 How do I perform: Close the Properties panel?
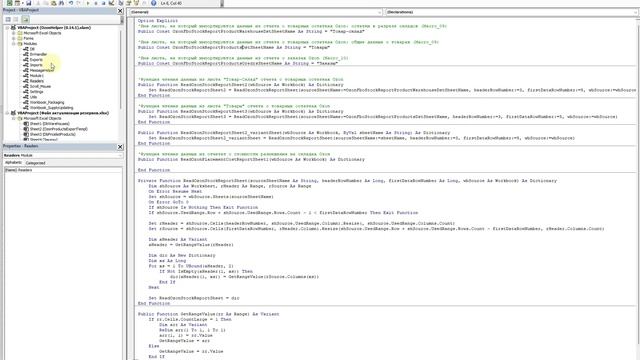tap(120, 147)
